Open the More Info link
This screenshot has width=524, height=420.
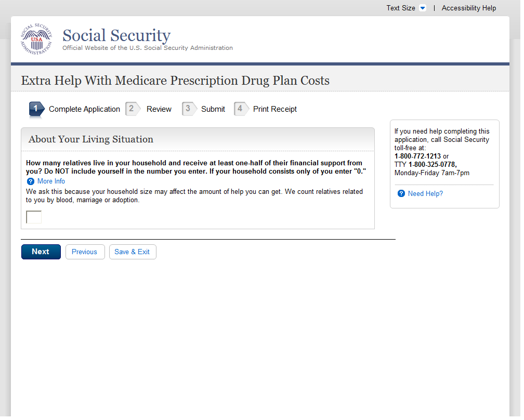click(x=51, y=181)
